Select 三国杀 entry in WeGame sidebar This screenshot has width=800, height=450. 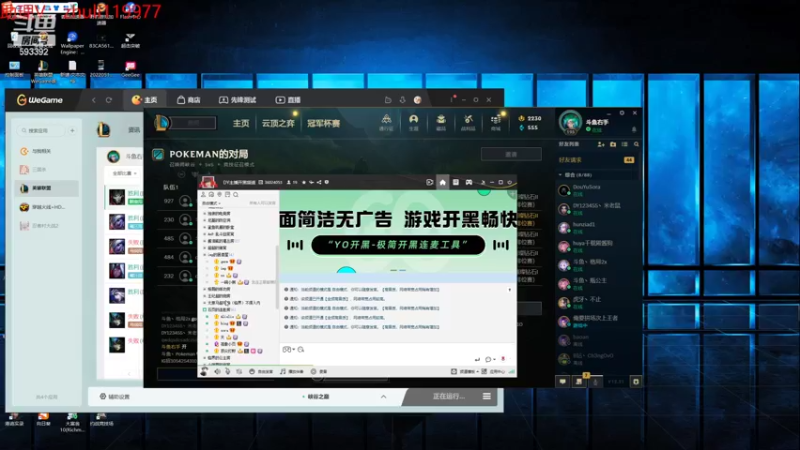point(47,169)
